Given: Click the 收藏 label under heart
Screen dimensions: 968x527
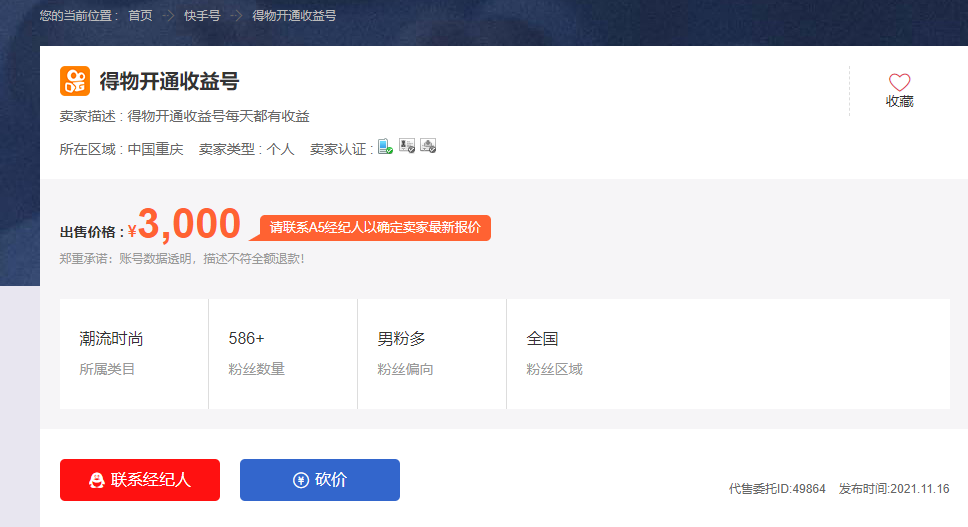Looking at the screenshot, I should tap(899, 101).
